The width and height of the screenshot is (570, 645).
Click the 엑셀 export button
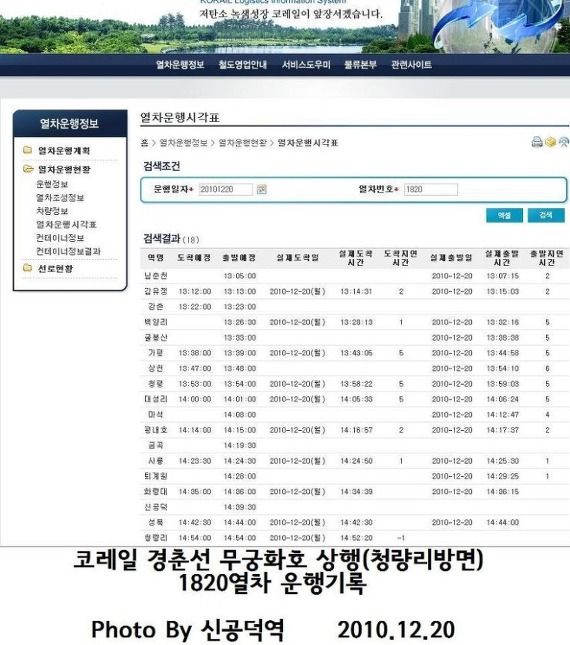click(504, 215)
